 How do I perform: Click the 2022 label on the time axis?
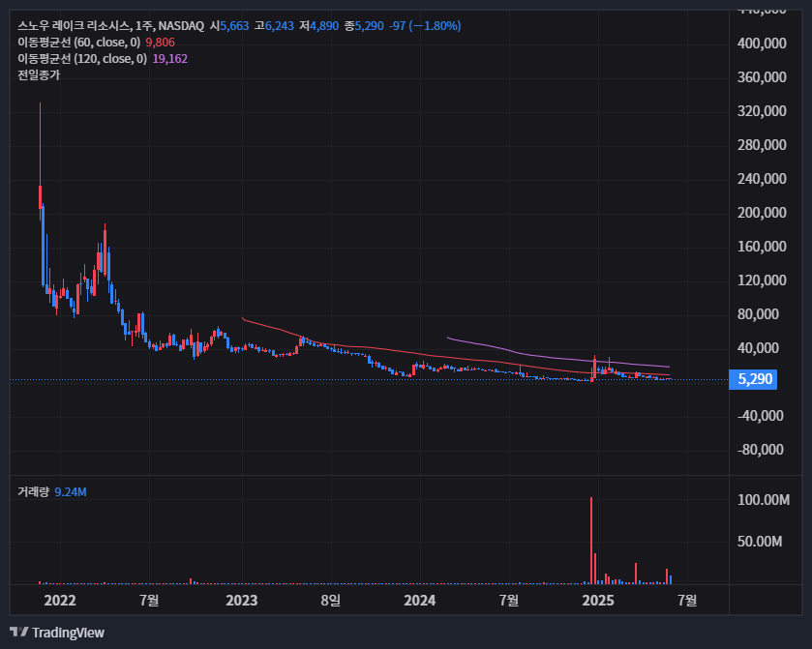[x=60, y=601]
